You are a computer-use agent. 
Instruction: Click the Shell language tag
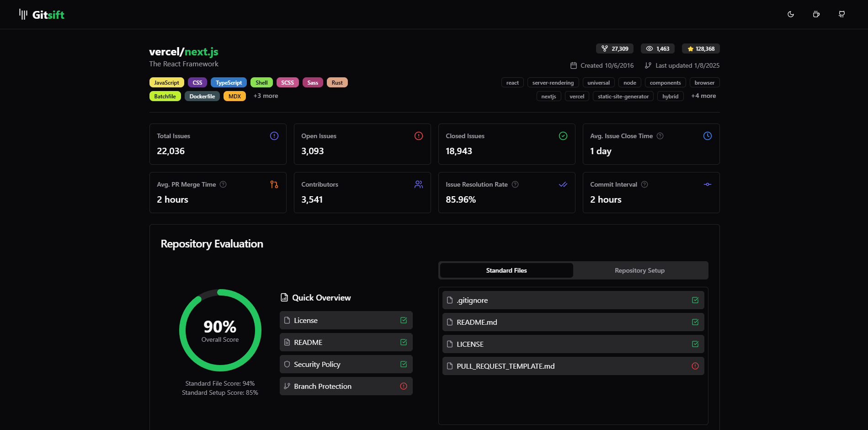pos(261,82)
